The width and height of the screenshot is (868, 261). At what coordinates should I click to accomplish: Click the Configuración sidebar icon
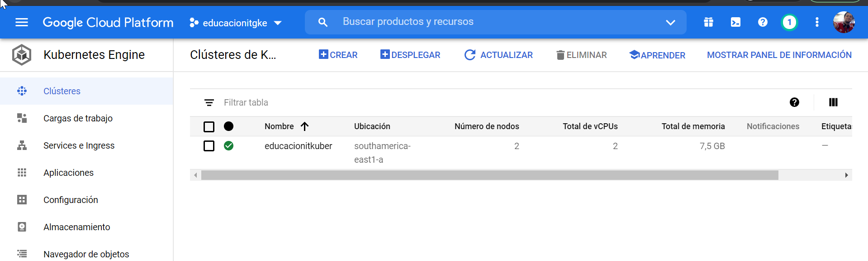click(22, 200)
